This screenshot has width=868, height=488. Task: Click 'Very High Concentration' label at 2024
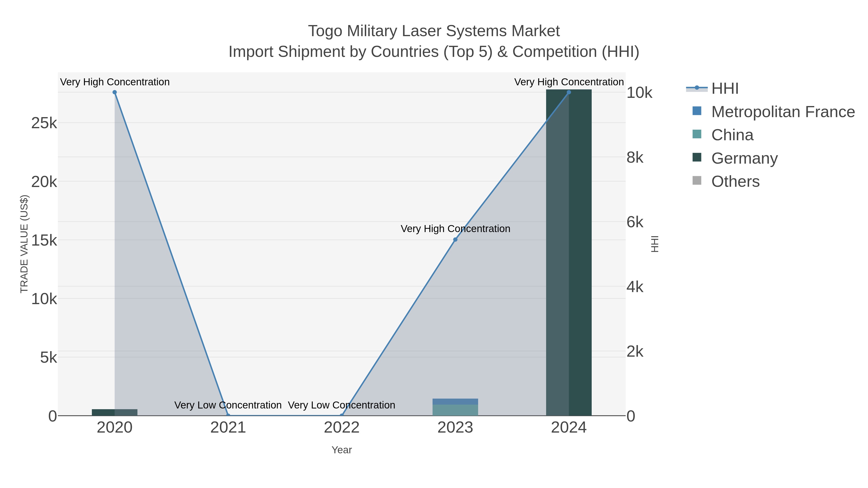click(569, 82)
